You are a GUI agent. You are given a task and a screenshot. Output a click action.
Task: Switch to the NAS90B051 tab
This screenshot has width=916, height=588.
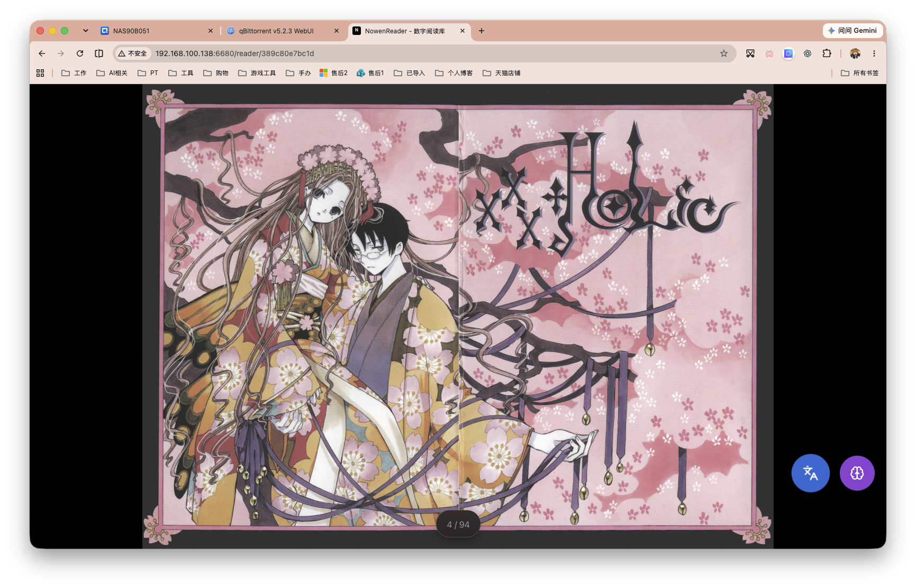[x=157, y=31]
